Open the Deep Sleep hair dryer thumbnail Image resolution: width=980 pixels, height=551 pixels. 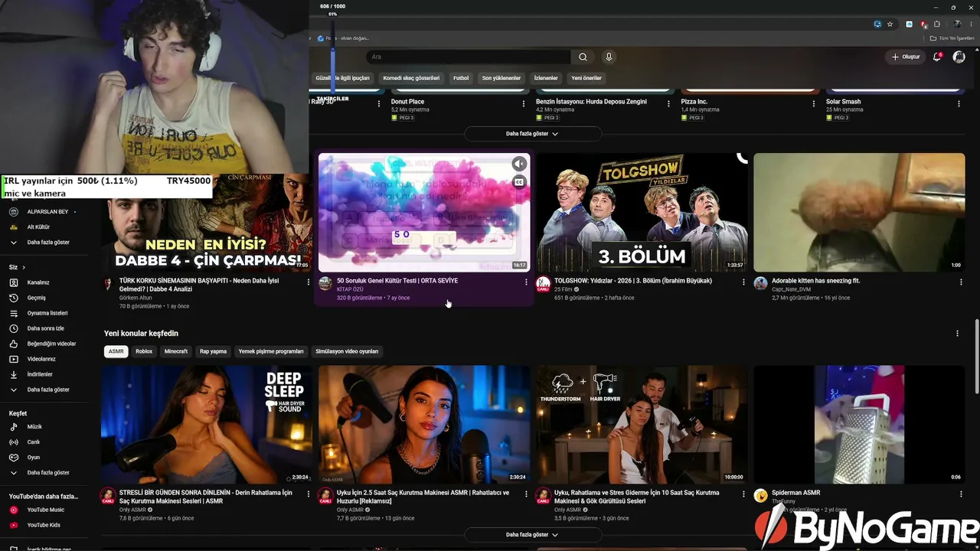coord(207,424)
